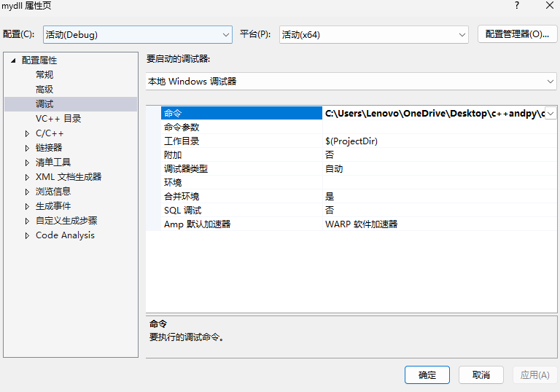Screen dimensions: 560x392
Task: Expand the 清单工具 node arrow
Action: tap(27, 162)
